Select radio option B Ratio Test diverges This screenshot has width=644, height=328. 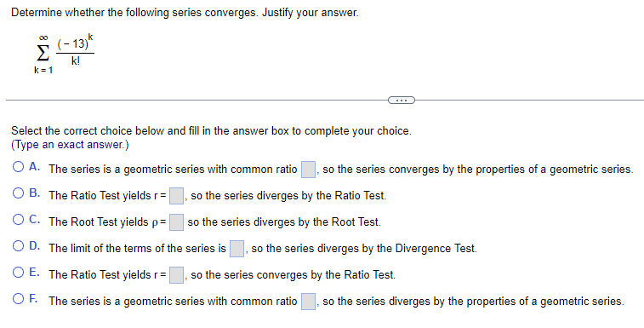tap(18, 193)
